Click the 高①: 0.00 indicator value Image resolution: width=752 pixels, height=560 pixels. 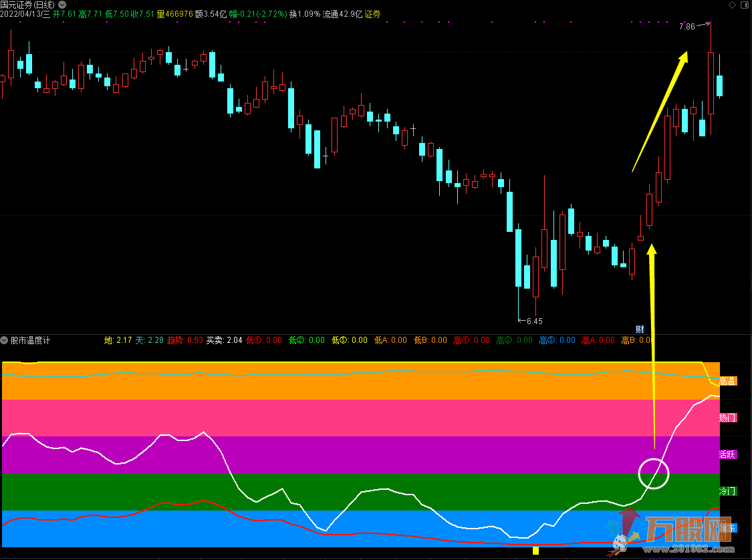point(472,340)
